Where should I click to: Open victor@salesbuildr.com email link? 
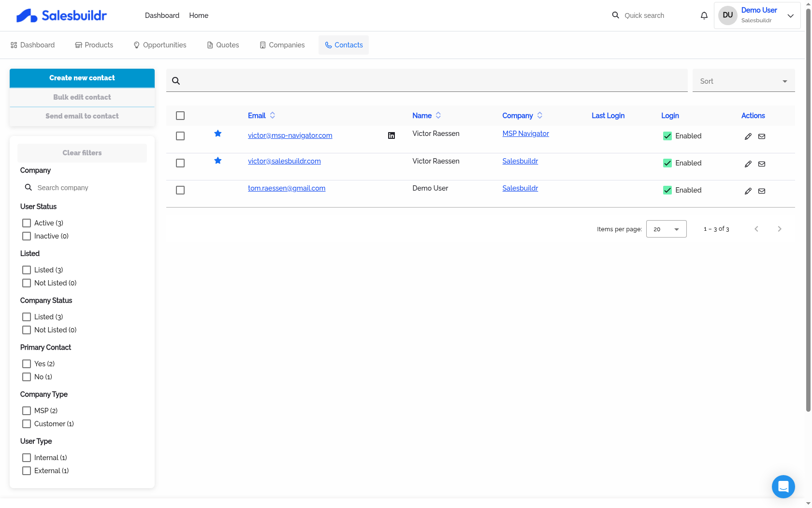(284, 161)
